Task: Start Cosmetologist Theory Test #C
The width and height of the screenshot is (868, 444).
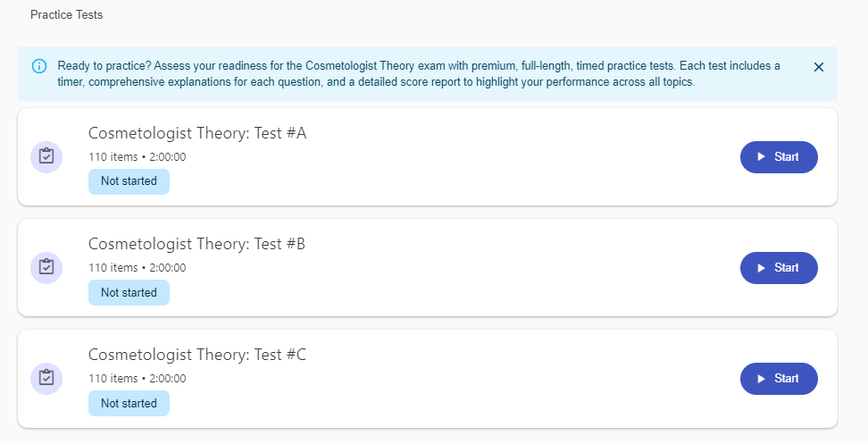Action: point(779,379)
